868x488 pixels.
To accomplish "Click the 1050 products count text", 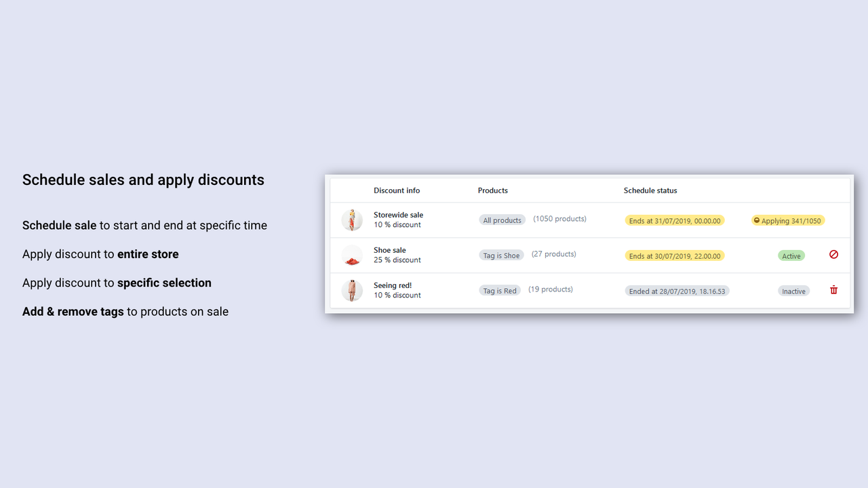I will pyautogui.click(x=559, y=218).
